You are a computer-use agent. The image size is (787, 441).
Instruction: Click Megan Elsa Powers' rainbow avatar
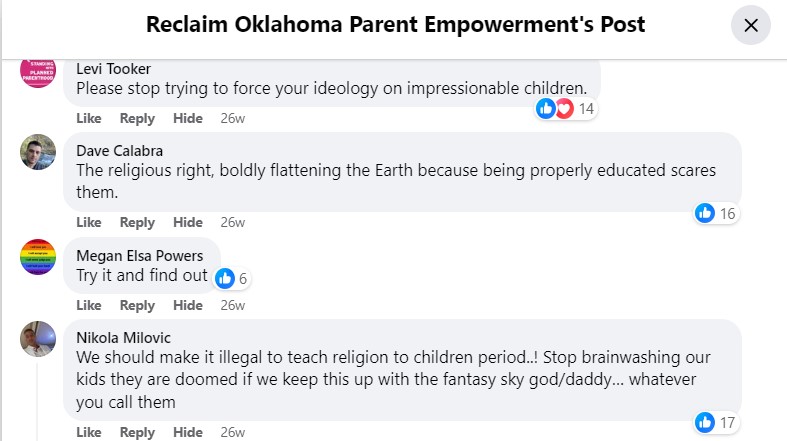[38, 258]
